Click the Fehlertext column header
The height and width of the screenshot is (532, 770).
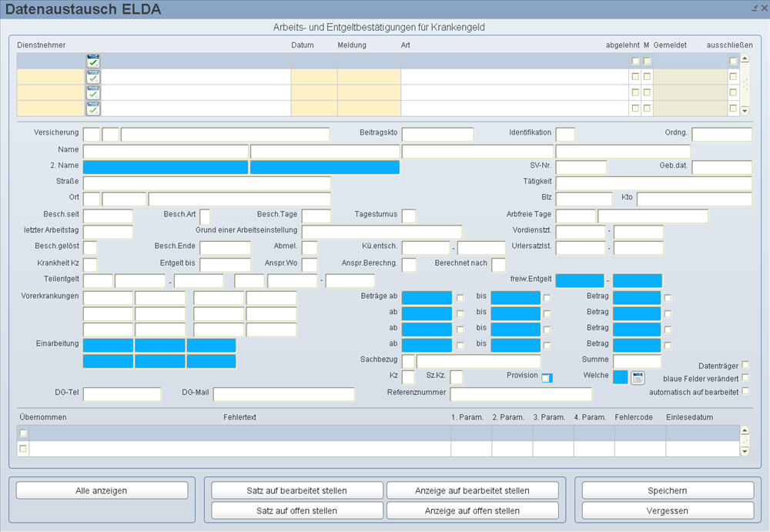[239, 417]
